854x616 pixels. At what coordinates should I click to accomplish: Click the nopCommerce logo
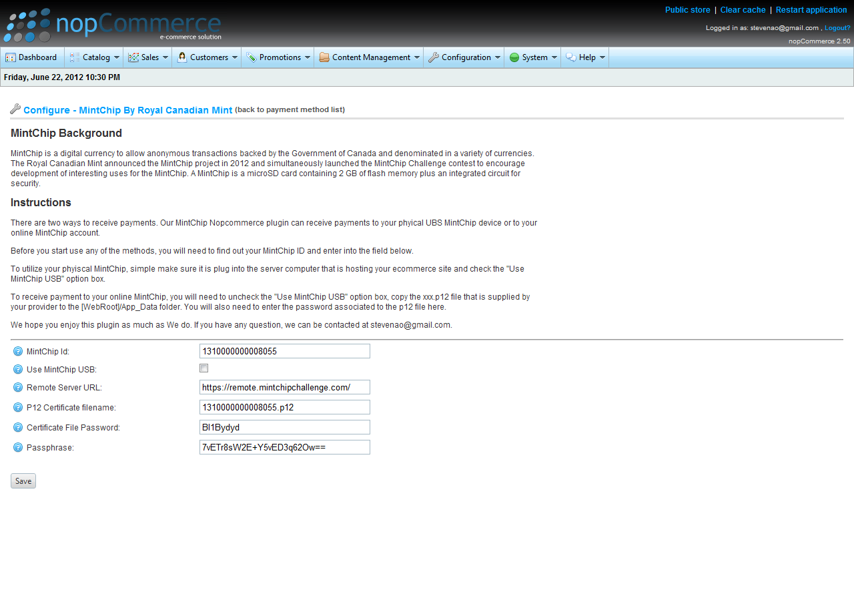[112, 25]
